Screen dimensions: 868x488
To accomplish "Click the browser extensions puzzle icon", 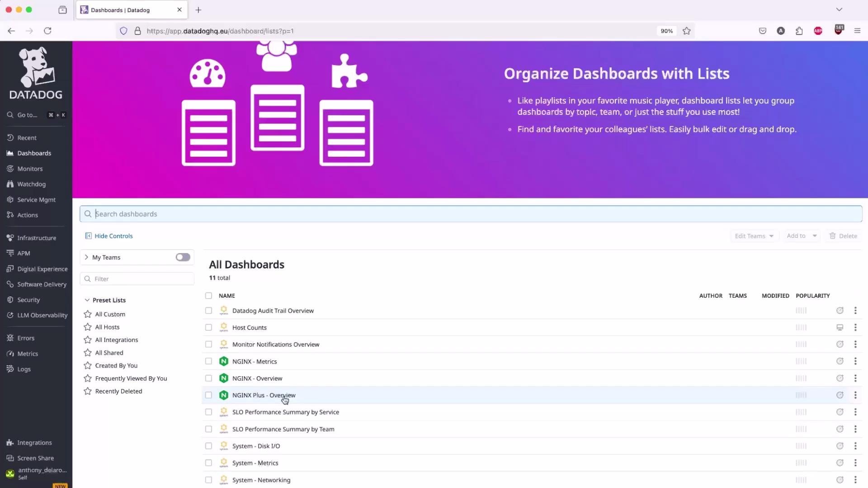I will point(799,31).
